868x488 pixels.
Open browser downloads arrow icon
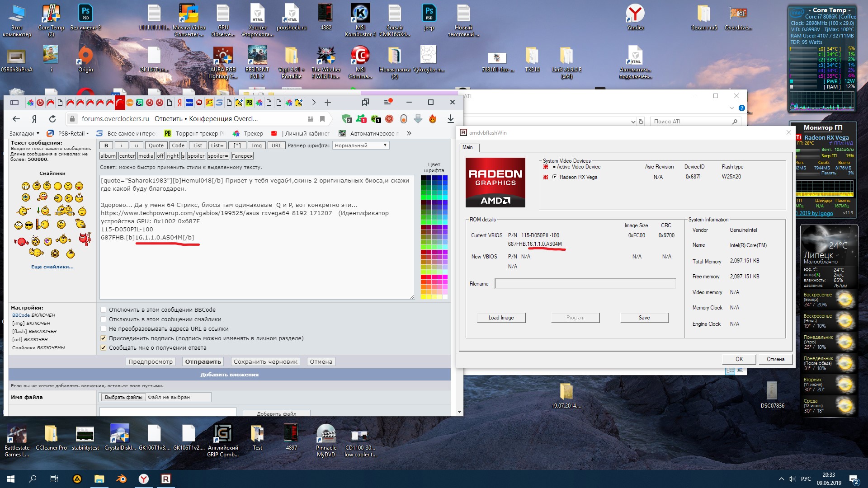click(x=450, y=119)
